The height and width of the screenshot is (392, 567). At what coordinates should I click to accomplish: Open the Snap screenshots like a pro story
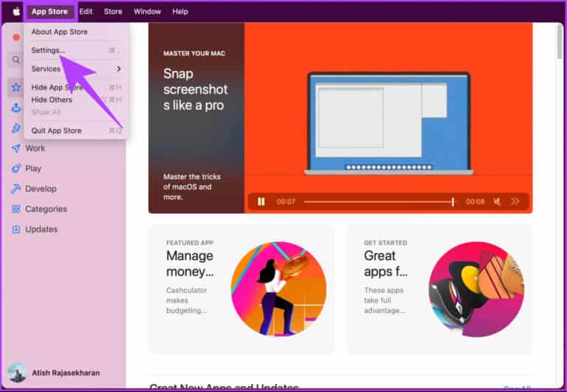click(195, 89)
